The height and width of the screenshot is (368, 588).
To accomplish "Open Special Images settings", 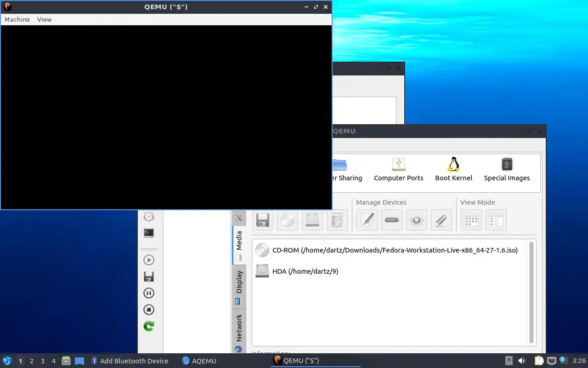I will click(x=507, y=169).
